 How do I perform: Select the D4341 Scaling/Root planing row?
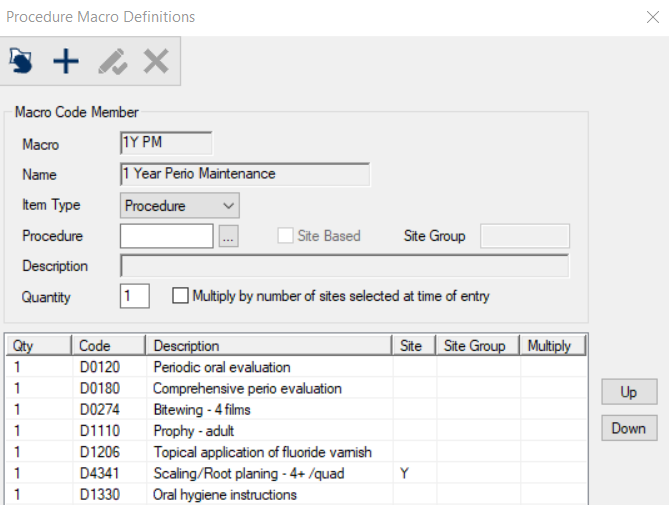coord(297,473)
